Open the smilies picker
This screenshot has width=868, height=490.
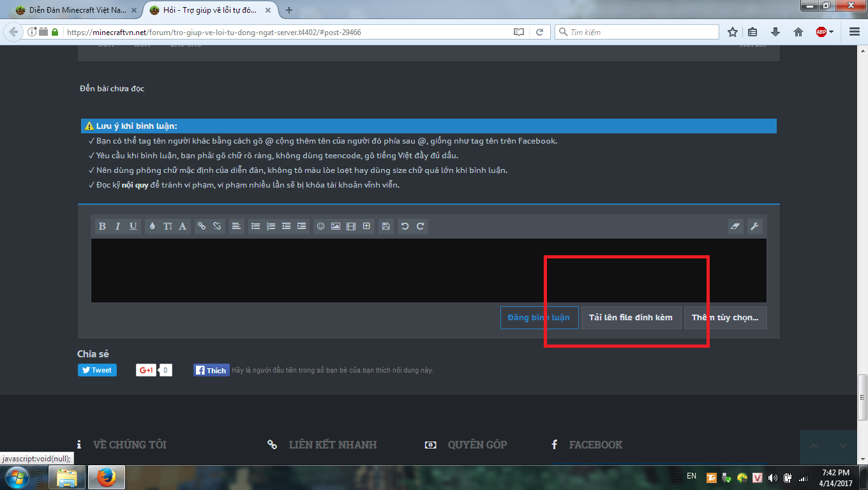point(320,226)
